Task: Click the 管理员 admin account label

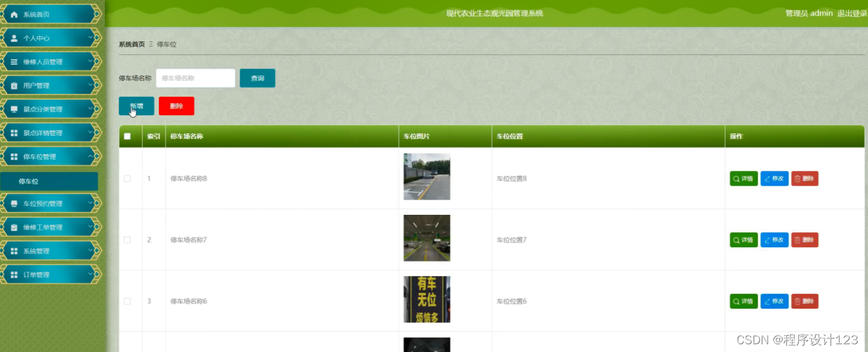Action: [809, 14]
